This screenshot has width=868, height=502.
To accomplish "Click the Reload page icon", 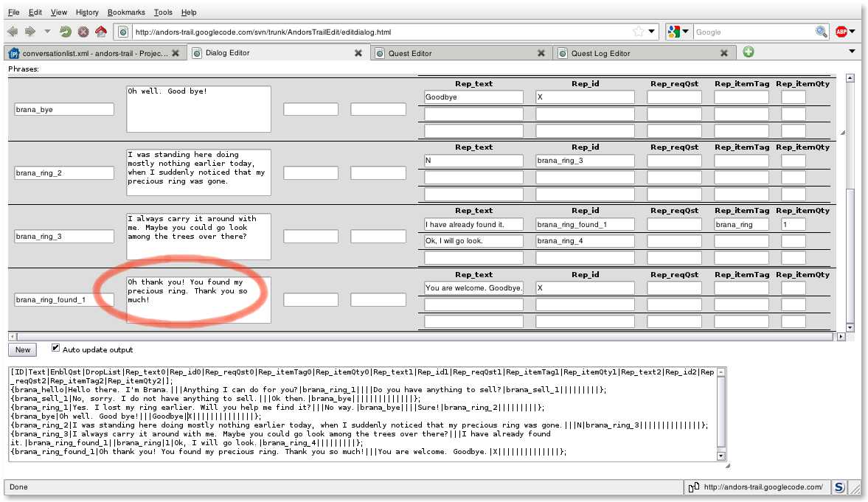I will [x=65, y=32].
